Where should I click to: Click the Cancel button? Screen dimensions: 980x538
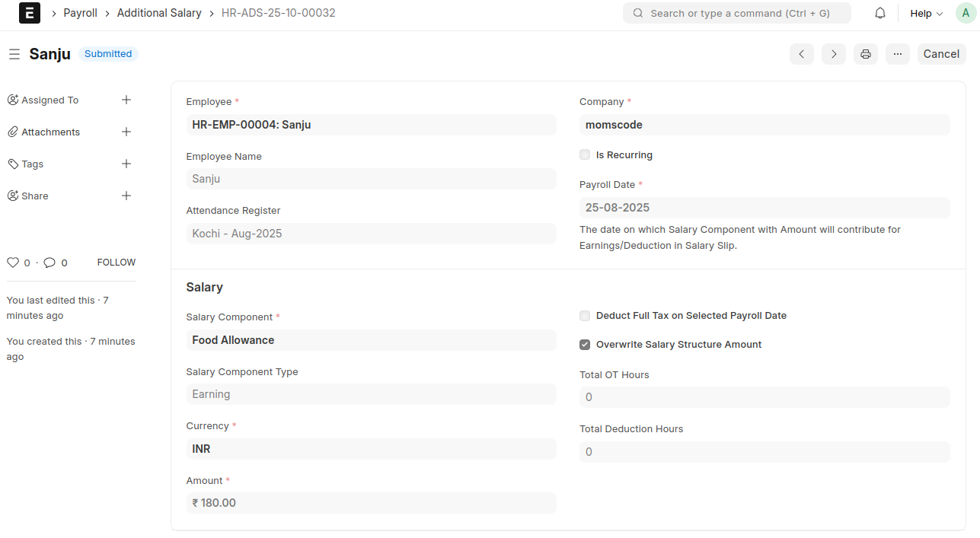pyautogui.click(x=941, y=54)
